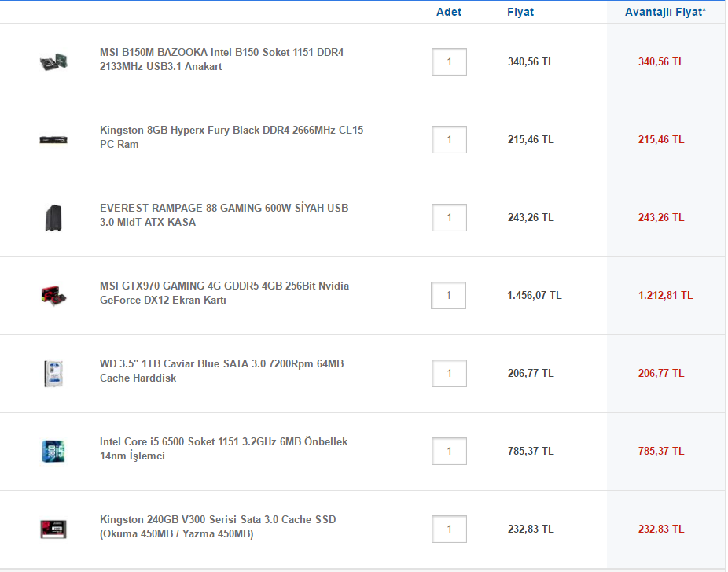Click the Avantajlı Fiyat column header
Viewport: 728px width, 572px height.
(x=665, y=12)
